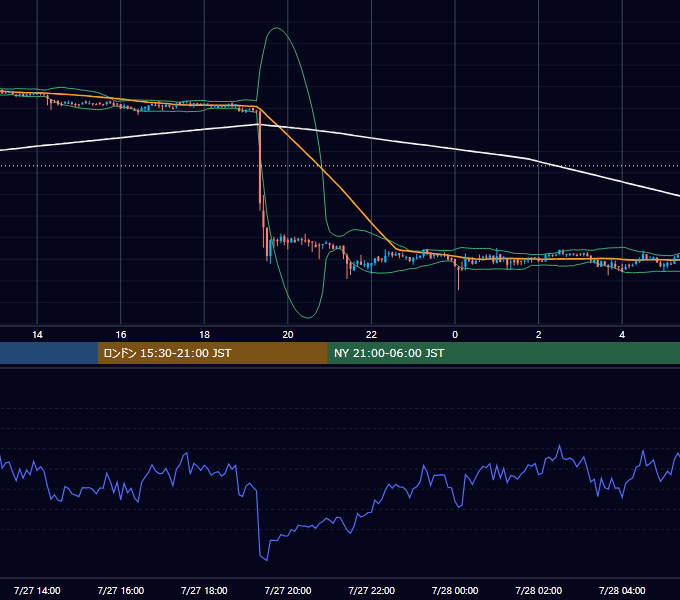The image size is (680, 600).
Task: Click the blue session bar before London
Action: [x=49, y=353]
